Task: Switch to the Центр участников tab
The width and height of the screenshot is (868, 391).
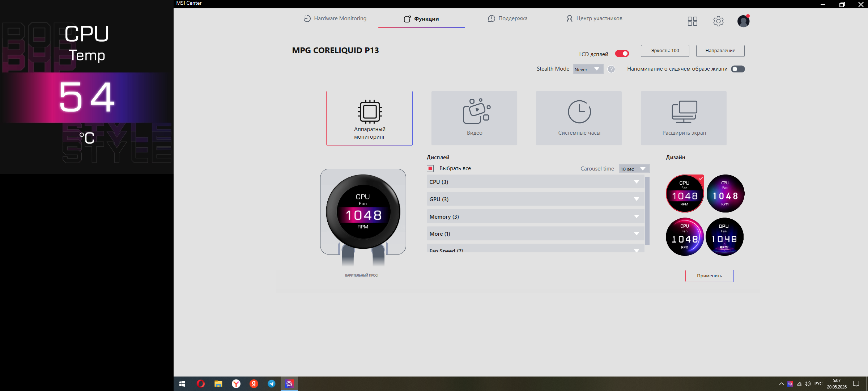Action: tap(594, 18)
